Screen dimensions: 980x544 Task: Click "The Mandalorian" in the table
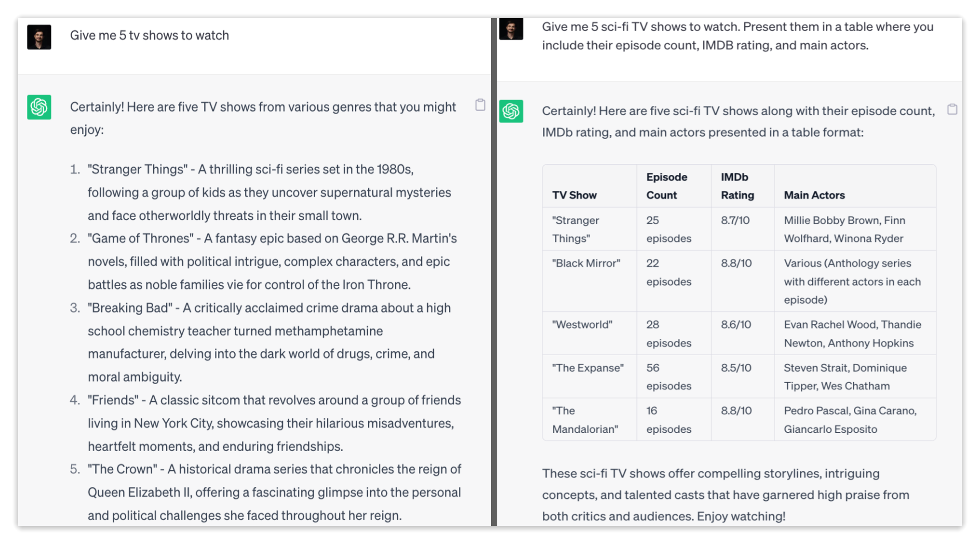tap(584, 419)
